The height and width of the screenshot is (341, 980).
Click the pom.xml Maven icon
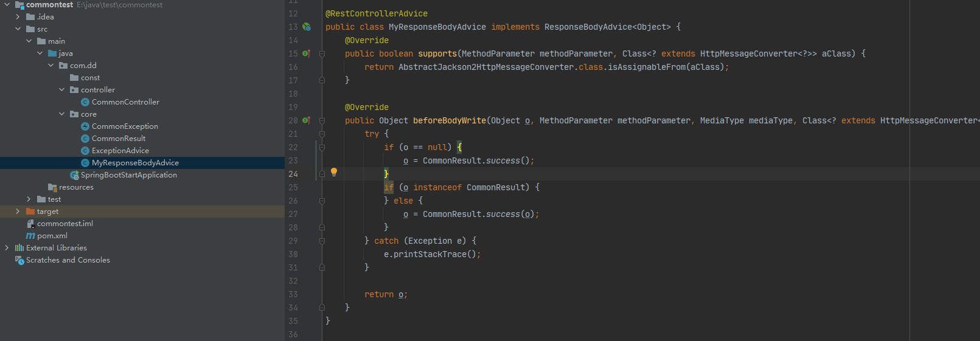(x=30, y=236)
